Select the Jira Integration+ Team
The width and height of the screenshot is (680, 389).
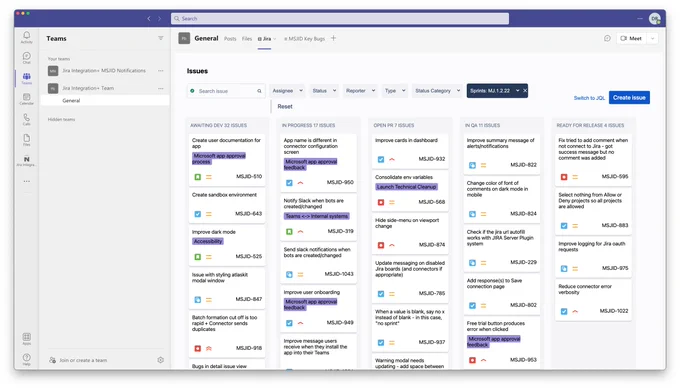click(x=88, y=88)
